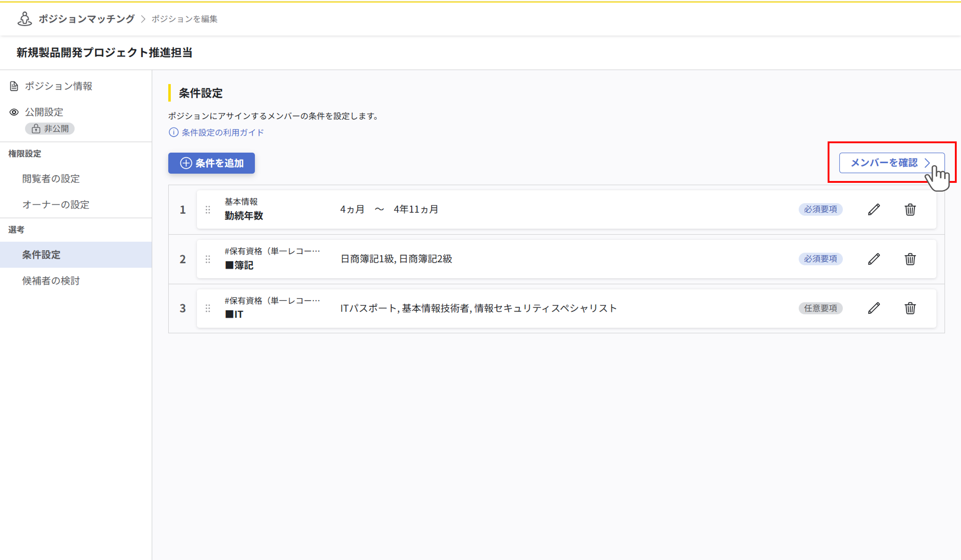Edit the ■IT condition with the pencil
This screenshot has height=560, width=961.
(874, 308)
